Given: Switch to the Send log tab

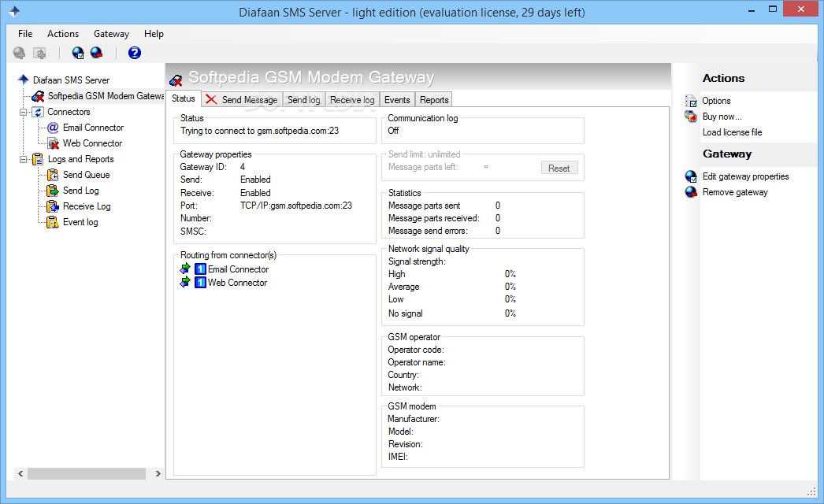Looking at the screenshot, I should pos(304,100).
